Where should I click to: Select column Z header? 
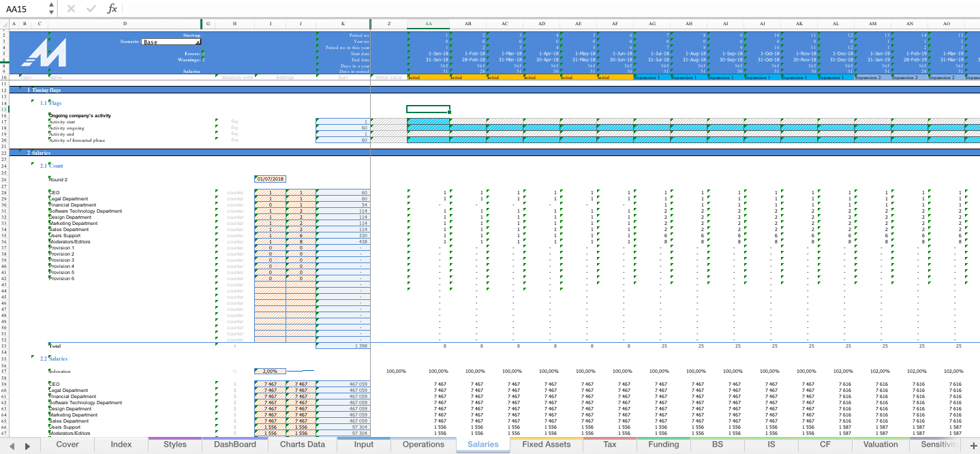388,24
